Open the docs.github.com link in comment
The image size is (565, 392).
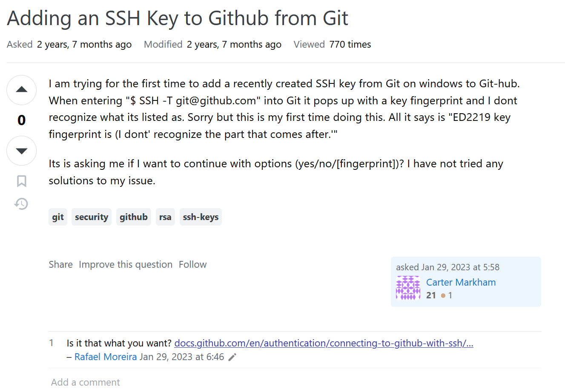(x=324, y=343)
